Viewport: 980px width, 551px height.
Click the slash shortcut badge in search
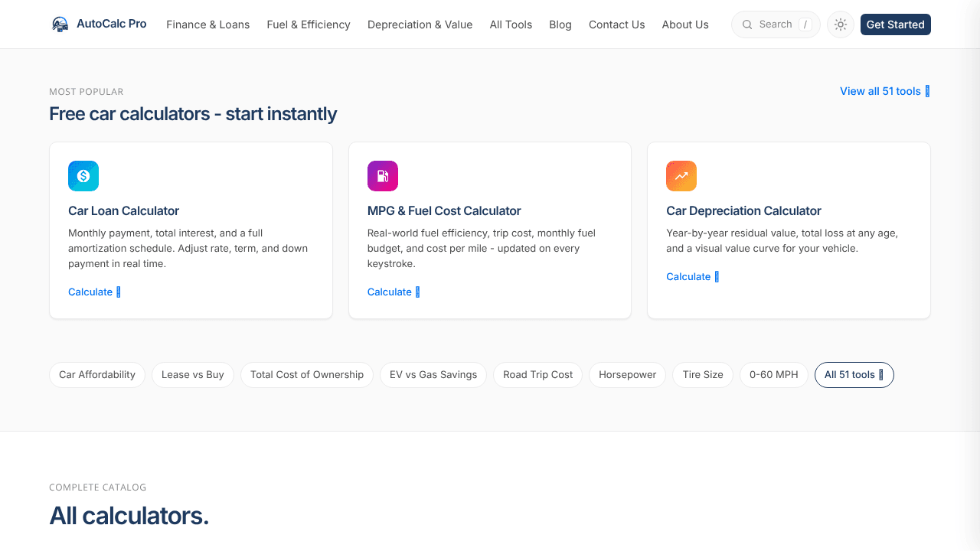click(x=805, y=24)
